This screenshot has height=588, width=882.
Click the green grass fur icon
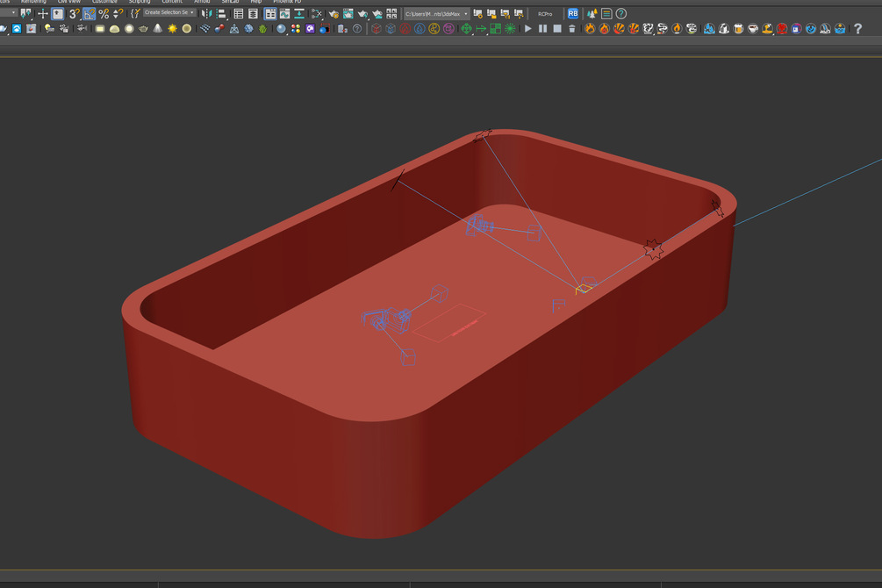coord(262,28)
